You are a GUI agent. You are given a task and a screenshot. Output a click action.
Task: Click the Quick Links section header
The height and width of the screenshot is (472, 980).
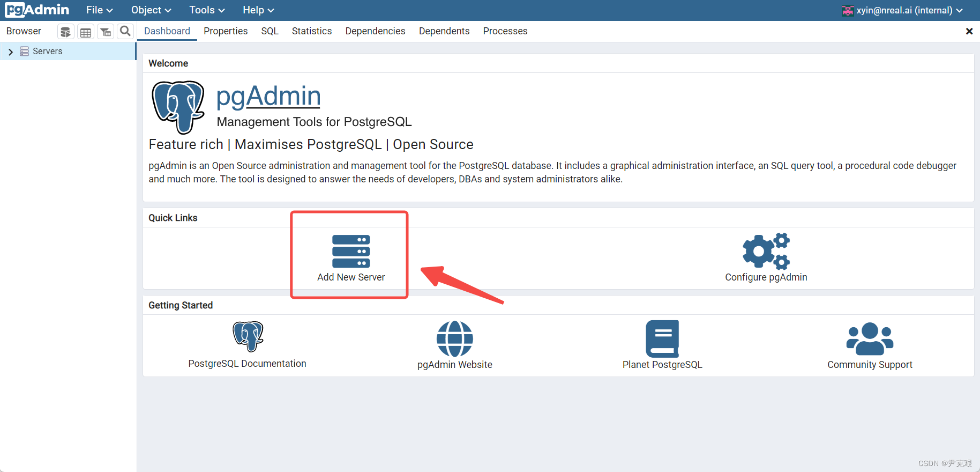[x=173, y=218]
